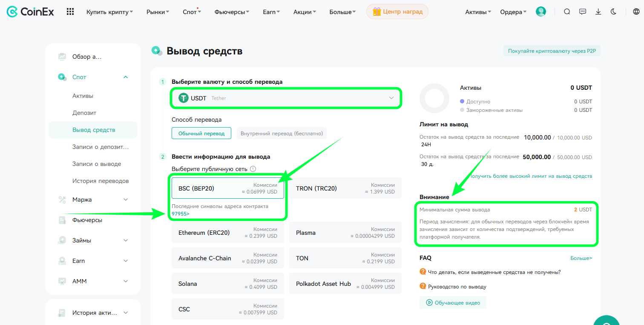This screenshot has height=325, width=644.
Task: Open the Активы header menu
Action: (x=478, y=12)
